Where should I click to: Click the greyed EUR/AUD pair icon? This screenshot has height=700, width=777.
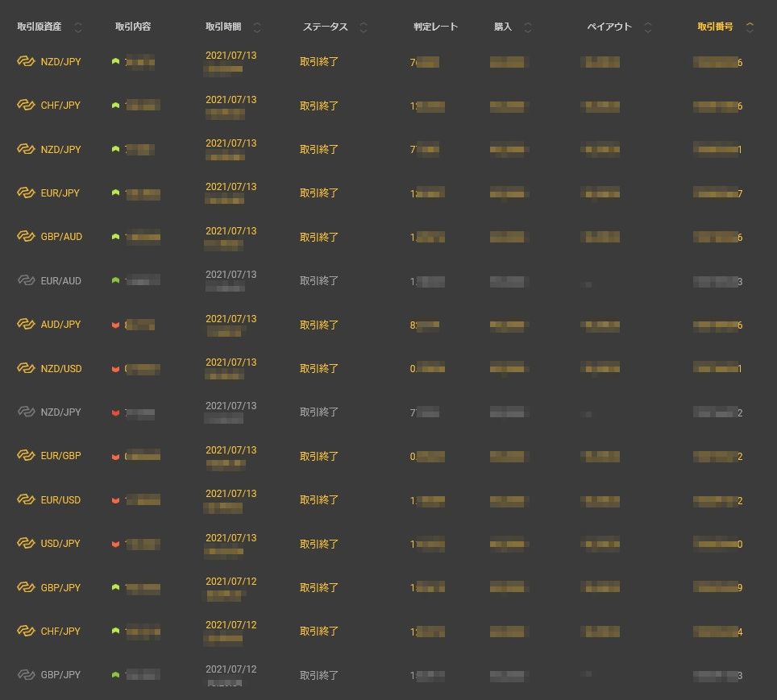tap(26, 281)
